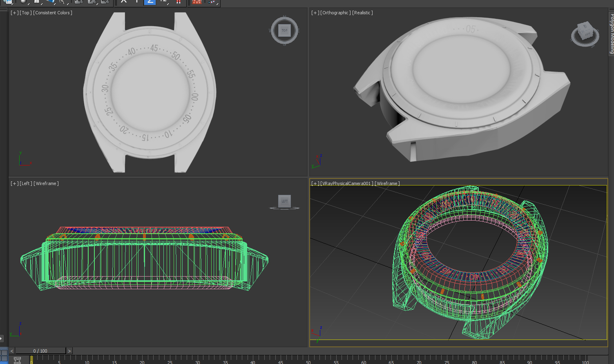Open the [Realistic] shading menu

362,13
